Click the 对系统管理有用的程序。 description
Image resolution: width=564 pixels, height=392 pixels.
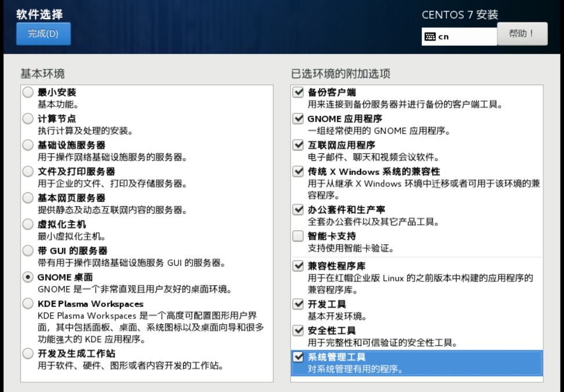click(355, 369)
